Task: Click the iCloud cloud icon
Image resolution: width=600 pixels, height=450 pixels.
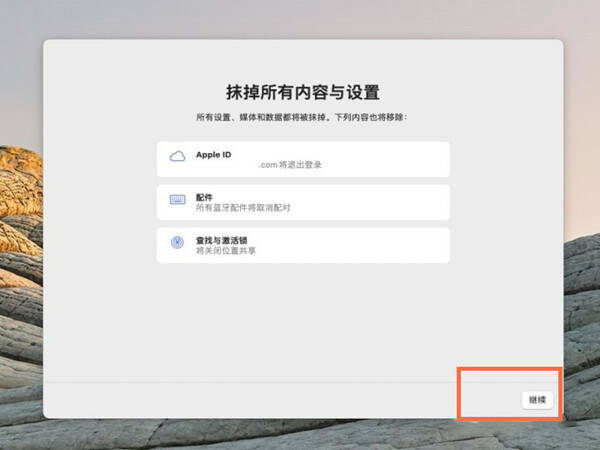Action: pyautogui.click(x=177, y=156)
